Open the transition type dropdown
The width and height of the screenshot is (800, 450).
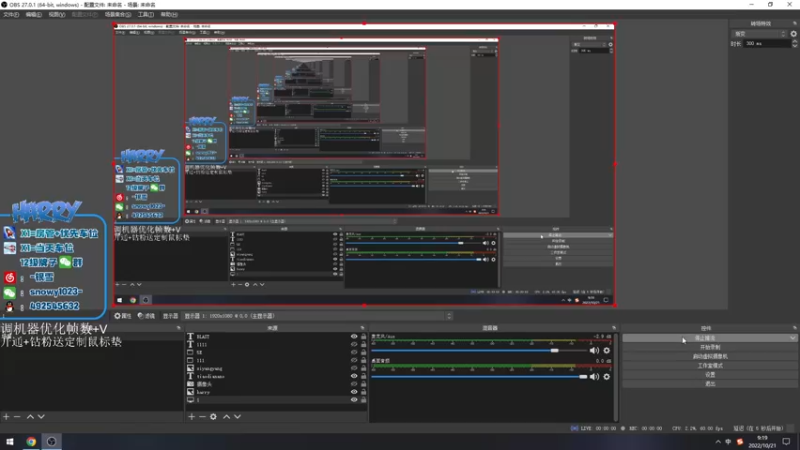(x=759, y=34)
